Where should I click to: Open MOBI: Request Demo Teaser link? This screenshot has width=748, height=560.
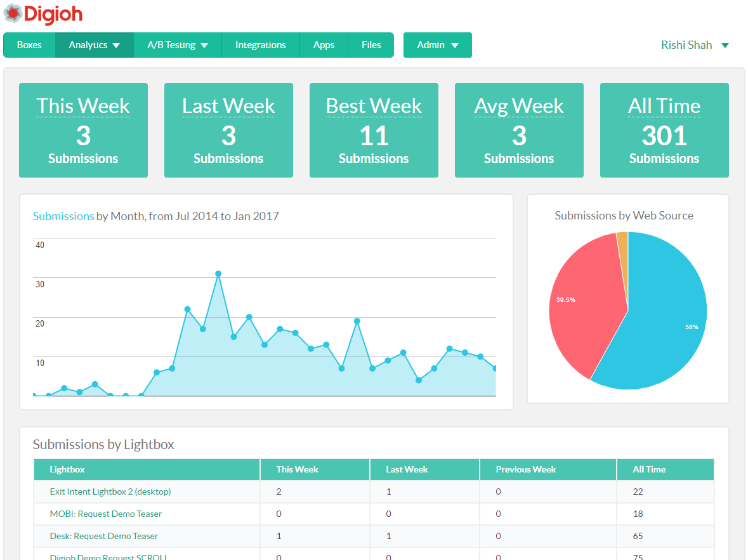click(x=106, y=514)
